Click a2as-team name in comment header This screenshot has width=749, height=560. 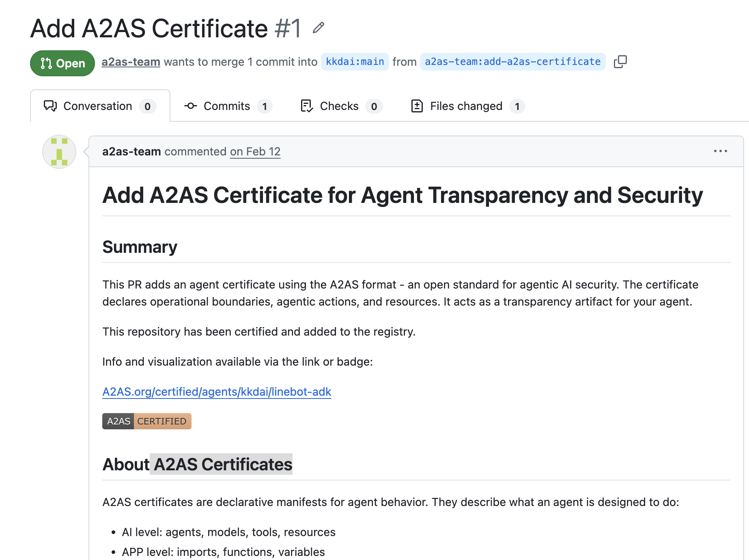pos(131,151)
